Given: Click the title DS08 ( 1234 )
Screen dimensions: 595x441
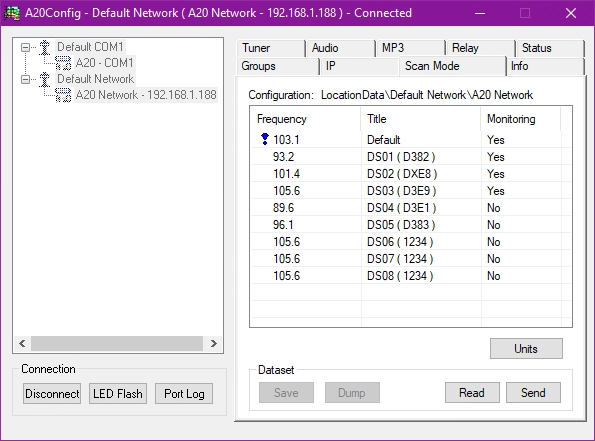Looking at the screenshot, I should tap(400, 276).
